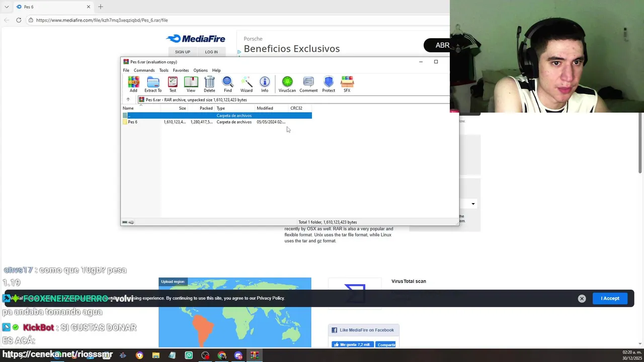Click the SIGN UP button on MediaFire
644x362 pixels.
coord(183,52)
